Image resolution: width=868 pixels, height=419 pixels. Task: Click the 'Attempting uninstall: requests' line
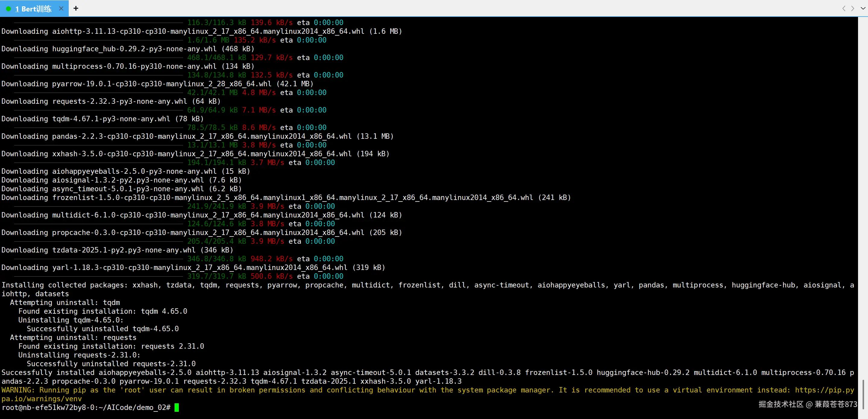pos(73,338)
